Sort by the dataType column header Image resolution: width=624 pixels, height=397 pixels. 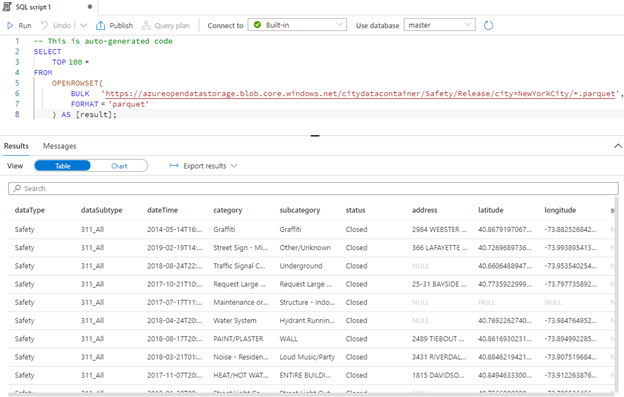pyautogui.click(x=30, y=210)
